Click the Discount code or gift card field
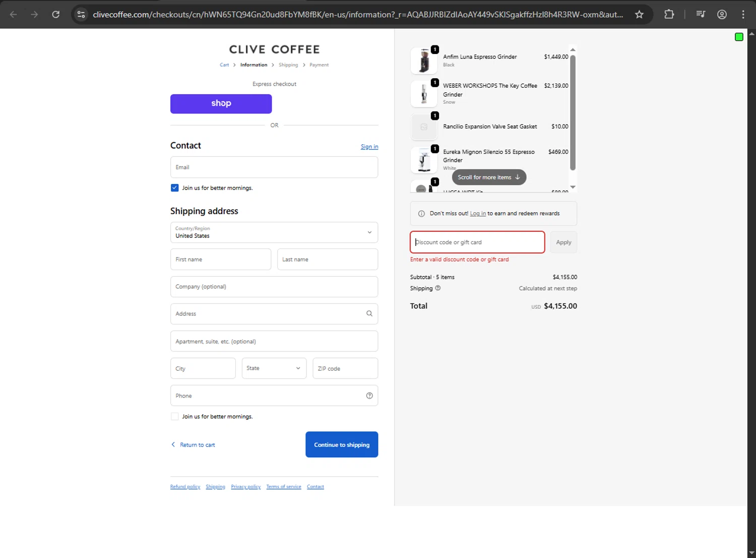This screenshot has height=558, width=756. click(477, 242)
